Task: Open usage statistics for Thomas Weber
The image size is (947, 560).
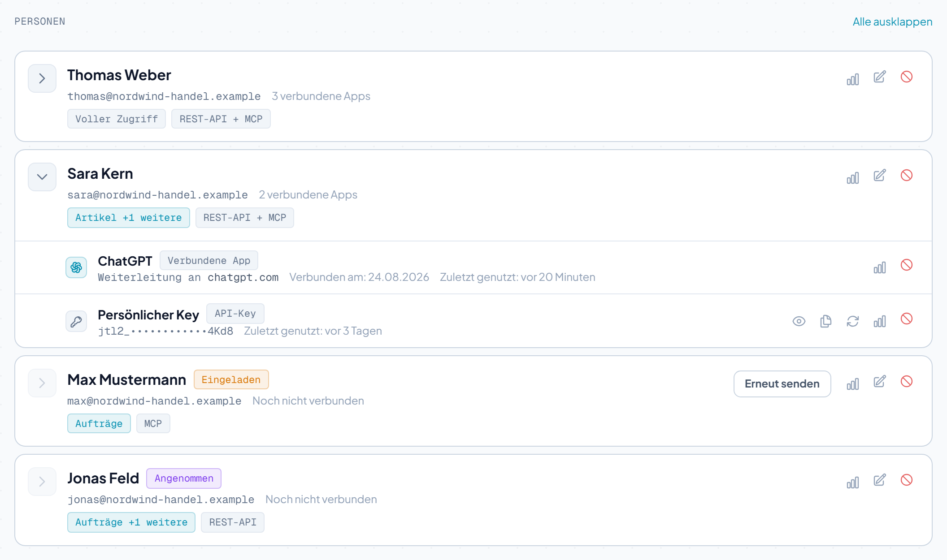Action: tap(852, 79)
